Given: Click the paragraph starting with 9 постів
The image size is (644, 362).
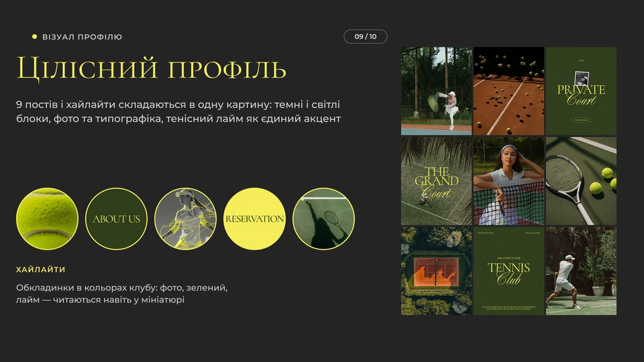Looking at the screenshot, I should [x=178, y=112].
